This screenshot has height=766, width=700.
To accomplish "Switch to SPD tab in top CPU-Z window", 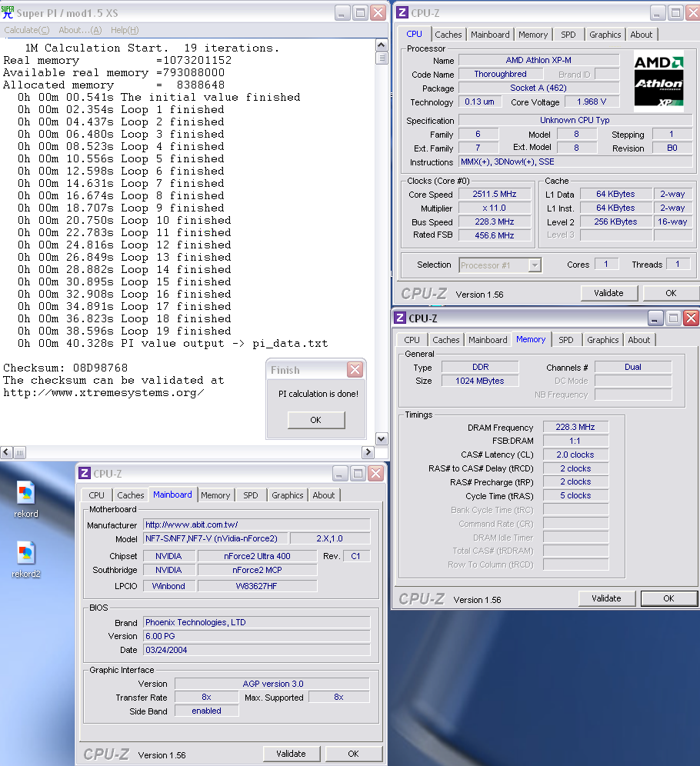I will 568,35.
